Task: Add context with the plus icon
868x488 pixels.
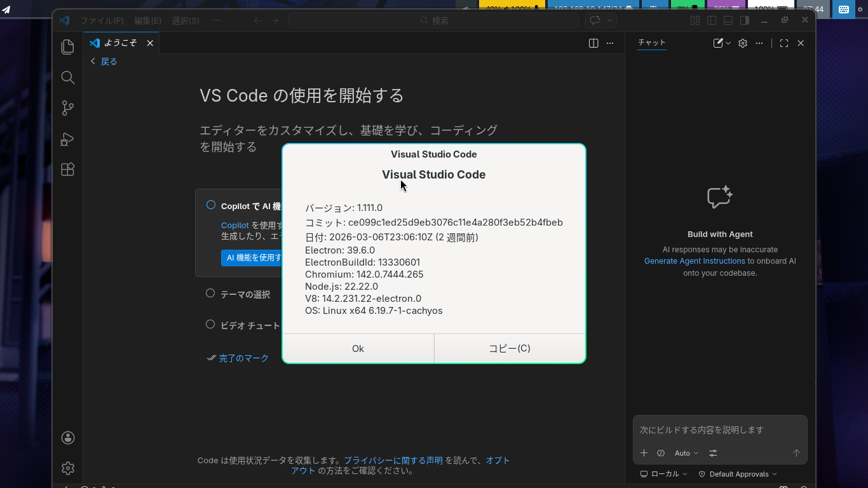Action: pyautogui.click(x=644, y=453)
